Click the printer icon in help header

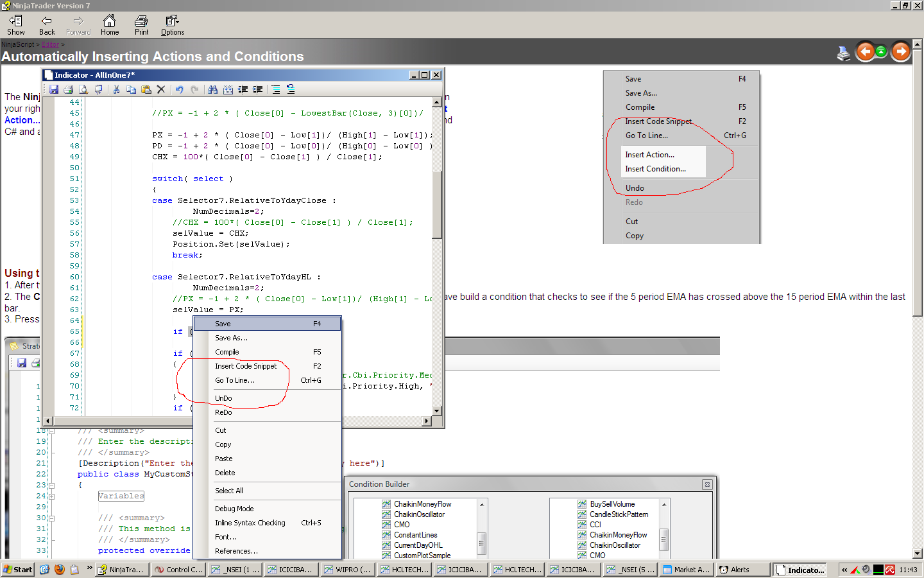tap(844, 53)
